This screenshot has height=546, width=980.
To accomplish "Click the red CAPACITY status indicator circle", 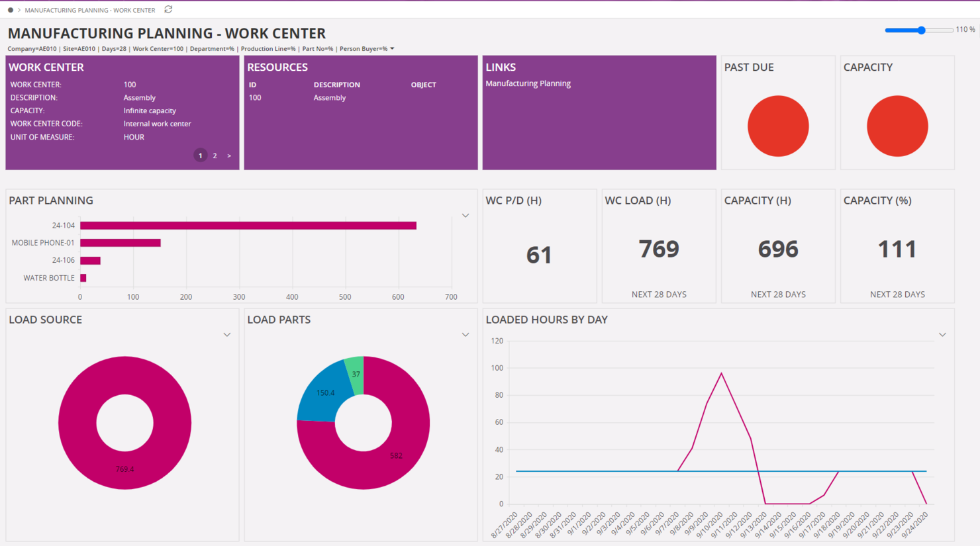I will pos(897,126).
